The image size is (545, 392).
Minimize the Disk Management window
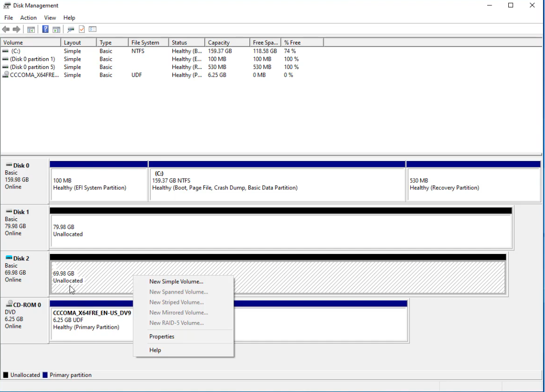tap(489, 5)
